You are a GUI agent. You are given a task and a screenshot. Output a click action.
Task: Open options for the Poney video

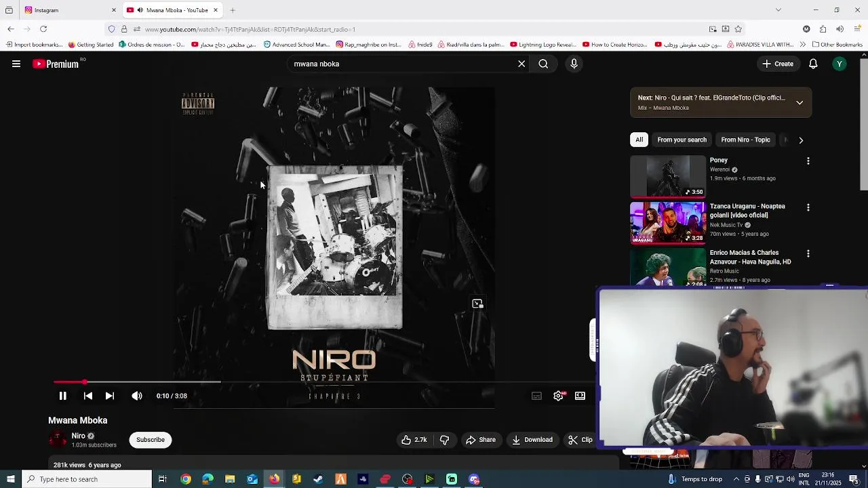808,161
